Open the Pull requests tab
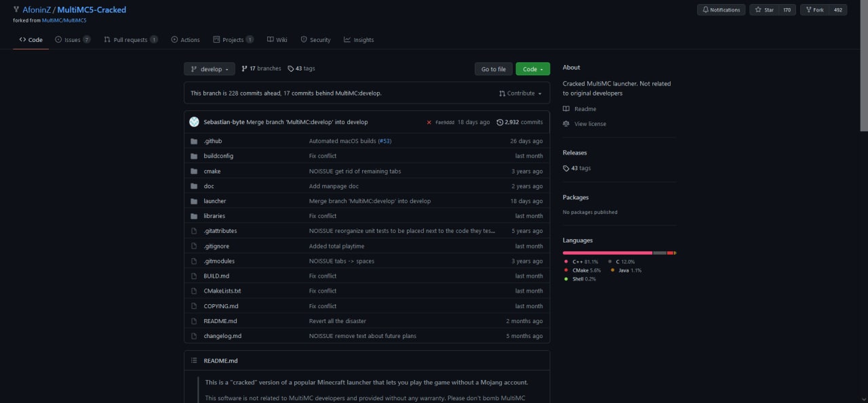The height and width of the screenshot is (403, 868). coord(131,40)
